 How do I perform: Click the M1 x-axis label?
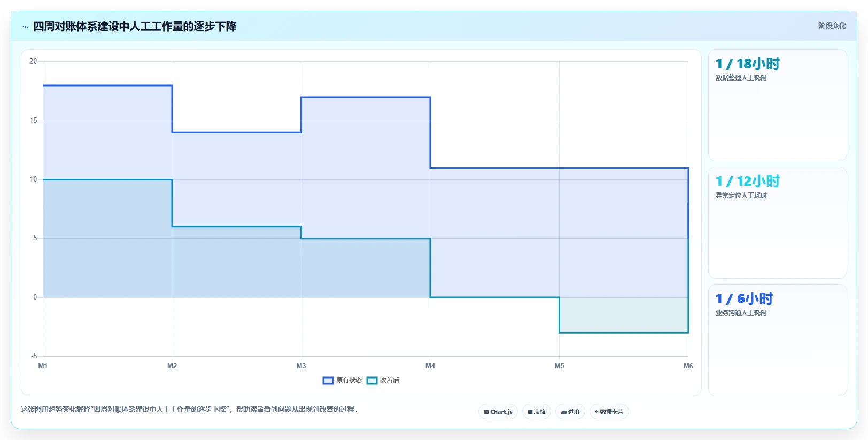coord(43,366)
